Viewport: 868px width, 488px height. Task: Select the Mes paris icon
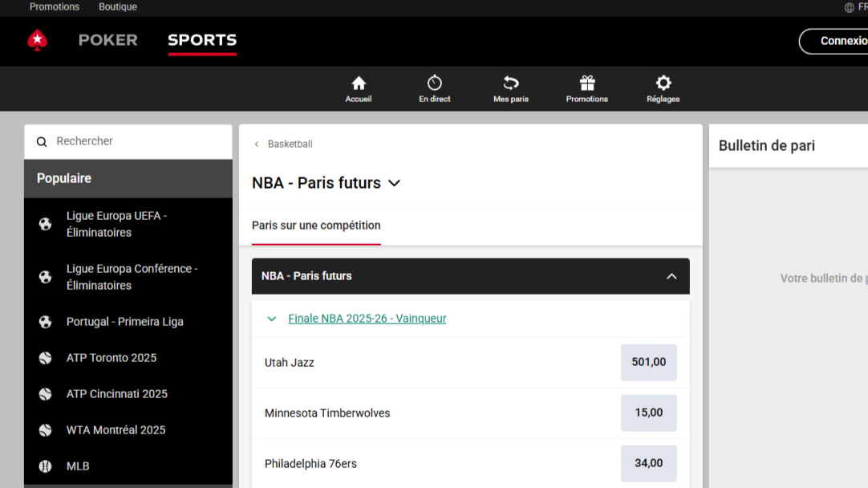510,83
